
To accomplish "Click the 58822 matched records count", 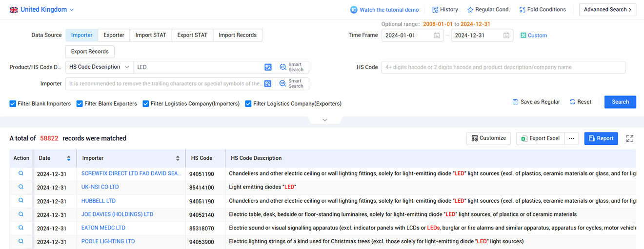I will pyautogui.click(x=49, y=138).
